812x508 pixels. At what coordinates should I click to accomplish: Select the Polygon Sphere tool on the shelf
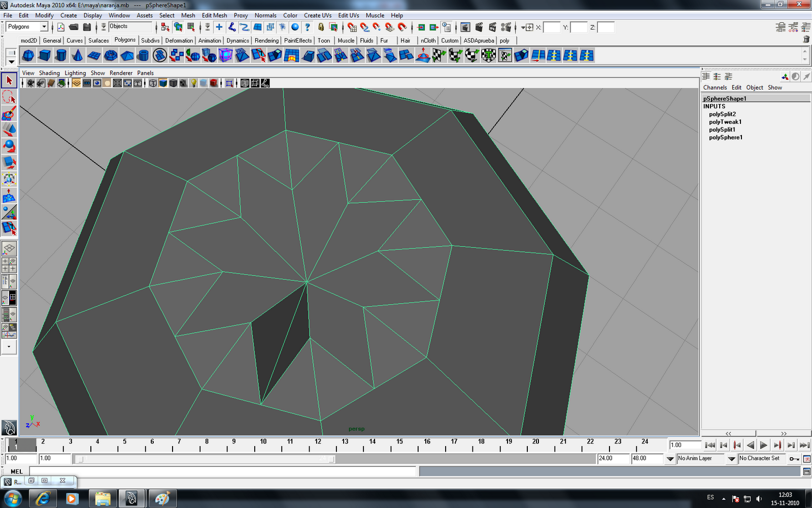(27, 55)
